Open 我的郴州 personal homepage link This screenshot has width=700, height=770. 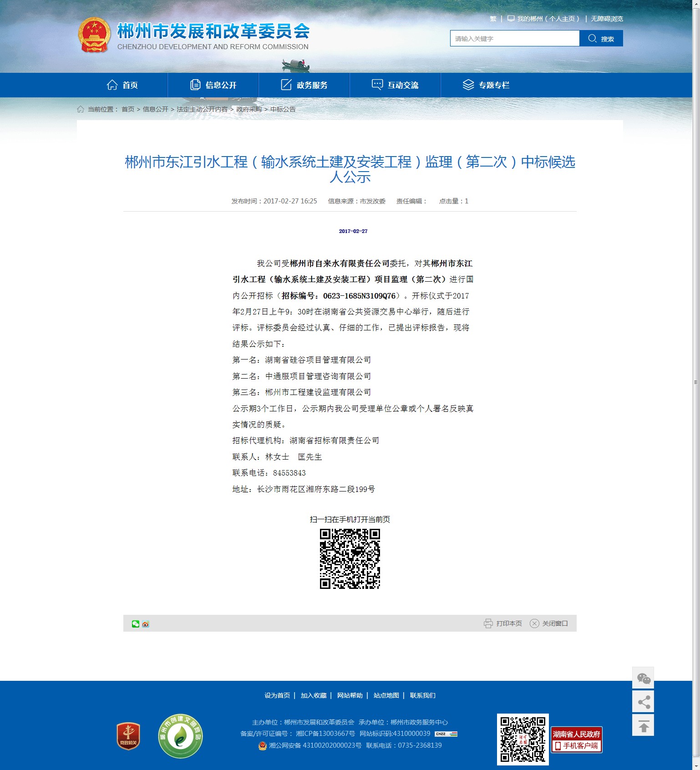point(548,19)
